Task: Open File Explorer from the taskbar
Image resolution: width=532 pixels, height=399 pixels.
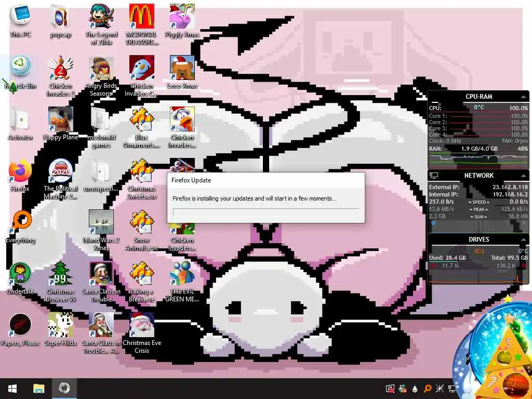Action: [x=38, y=389]
